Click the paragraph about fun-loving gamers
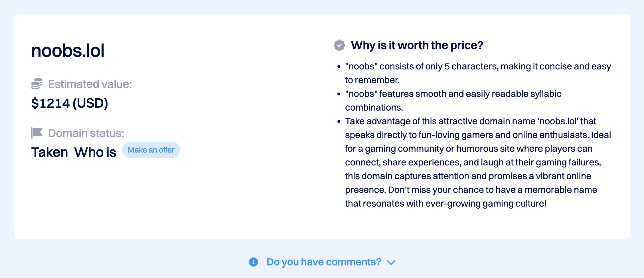This screenshot has width=644, height=278. pyautogui.click(x=478, y=162)
